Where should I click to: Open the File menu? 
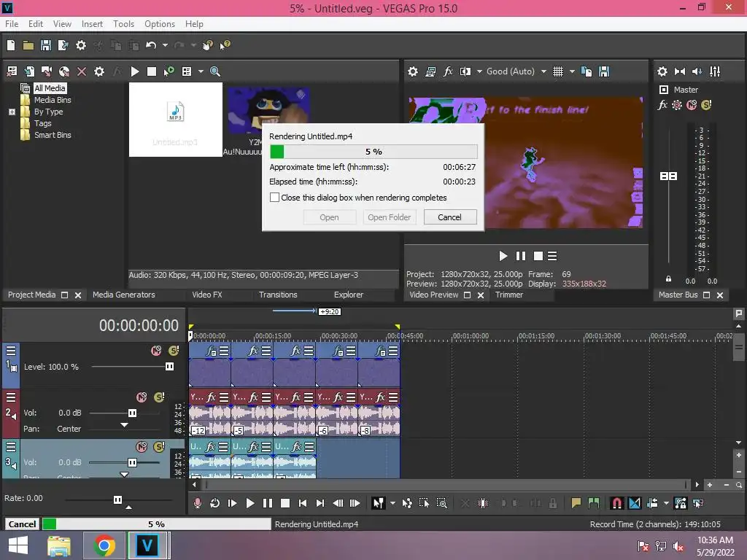coord(12,24)
